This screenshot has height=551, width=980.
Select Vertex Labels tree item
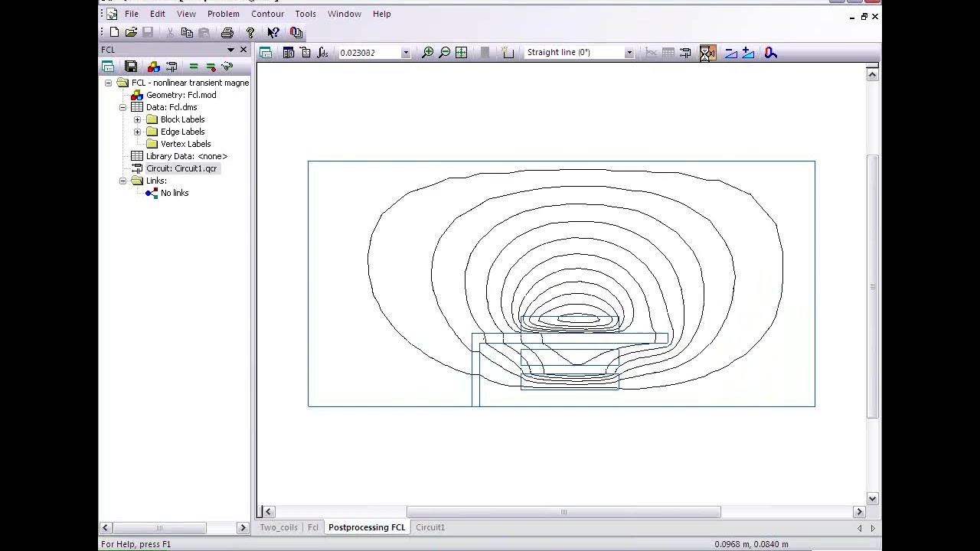pos(185,144)
